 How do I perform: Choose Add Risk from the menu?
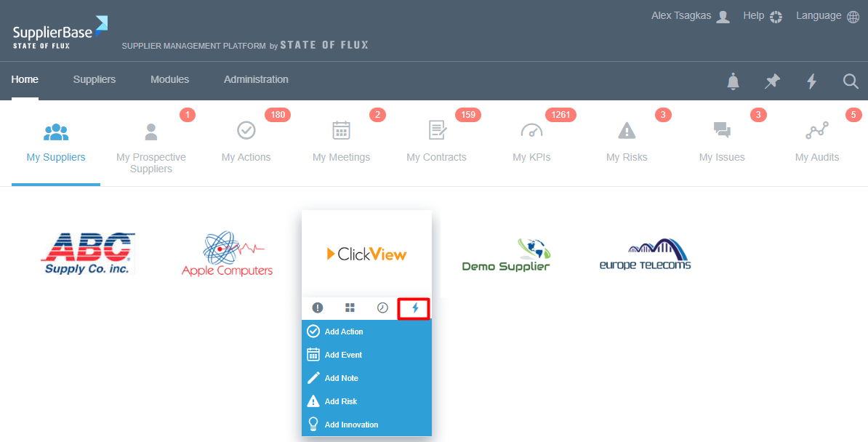click(340, 401)
